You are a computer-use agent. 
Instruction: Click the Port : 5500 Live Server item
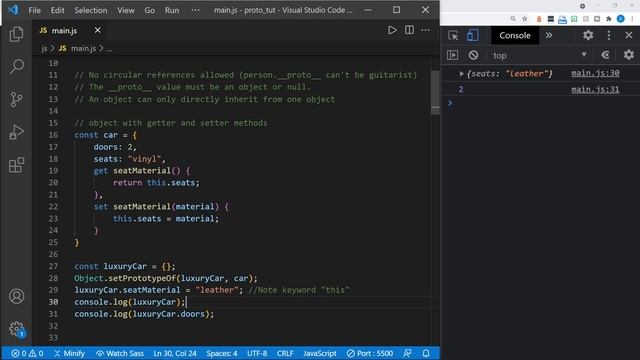(x=370, y=353)
